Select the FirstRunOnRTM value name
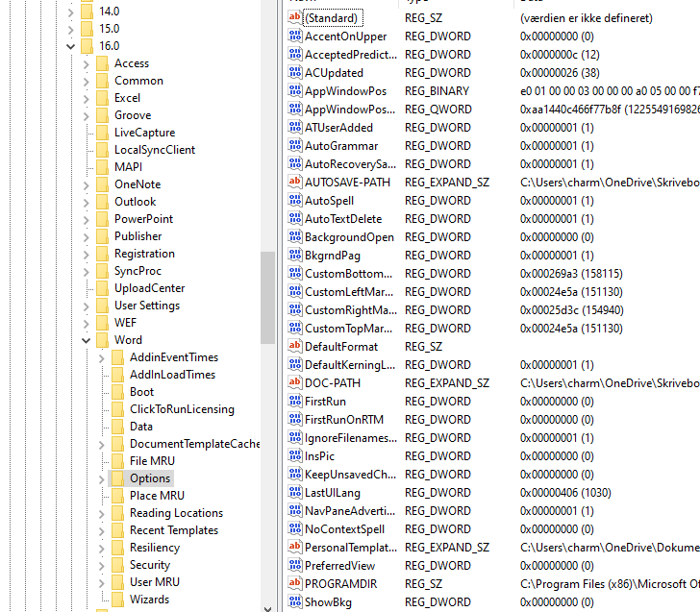Viewport: 700px width, 612px height. tap(344, 419)
